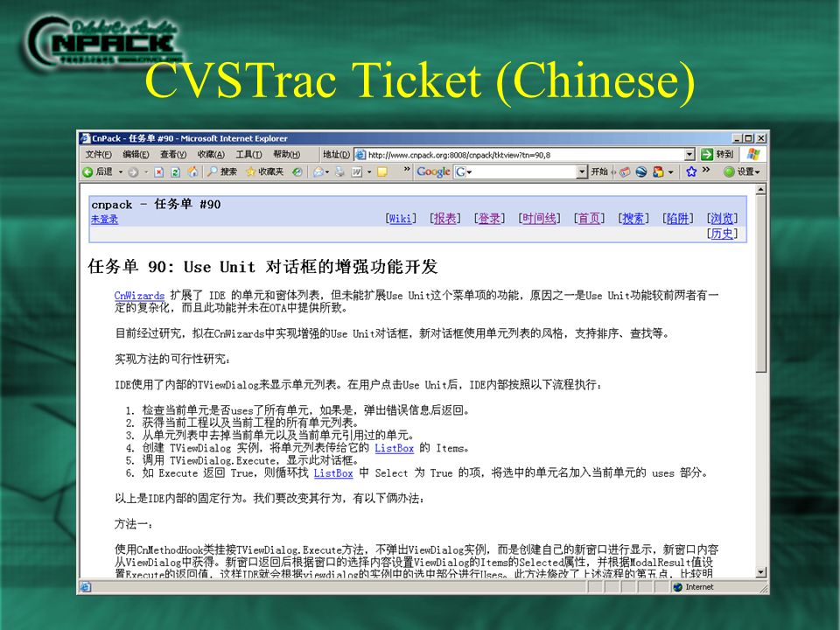Click the green Go (转到) arrow button

717,154
